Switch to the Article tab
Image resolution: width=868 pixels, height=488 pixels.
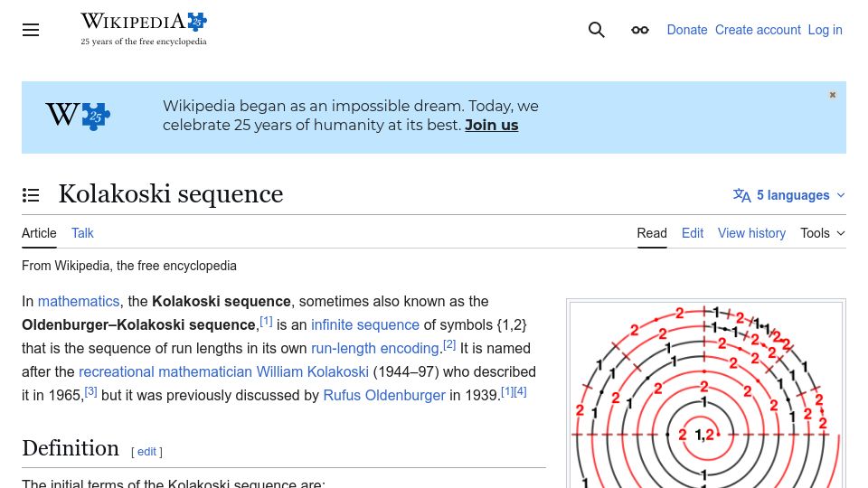39,233
